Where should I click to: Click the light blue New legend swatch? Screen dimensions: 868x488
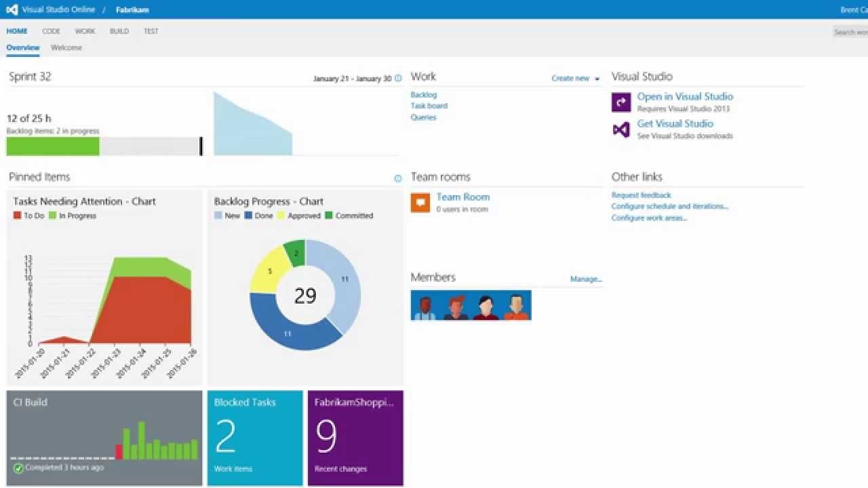218,216
